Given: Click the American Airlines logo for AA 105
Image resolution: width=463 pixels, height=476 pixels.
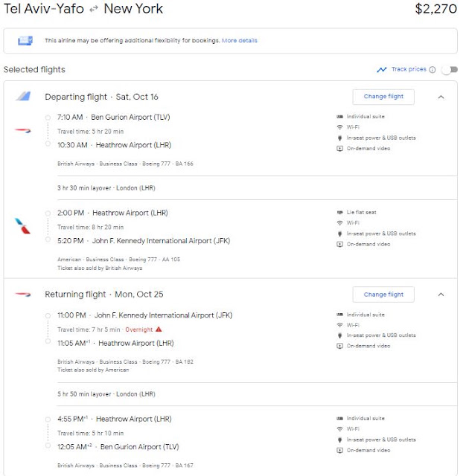Looking at the screenshot, I should point(23,226).
